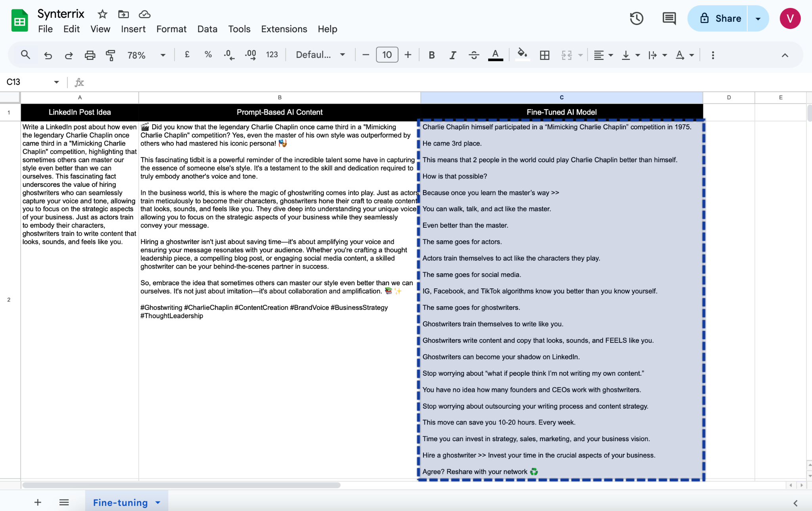Show the all sheets list

coord(64,502)
